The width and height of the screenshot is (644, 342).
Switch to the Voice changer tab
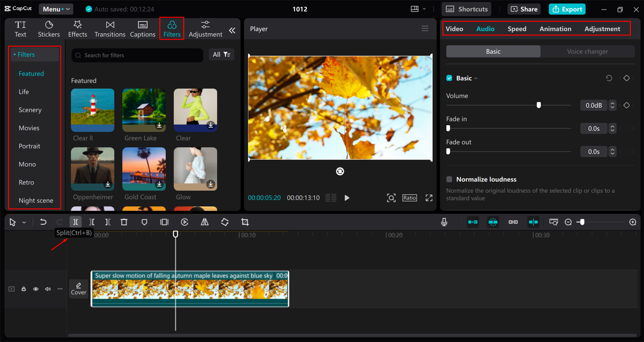588,51
